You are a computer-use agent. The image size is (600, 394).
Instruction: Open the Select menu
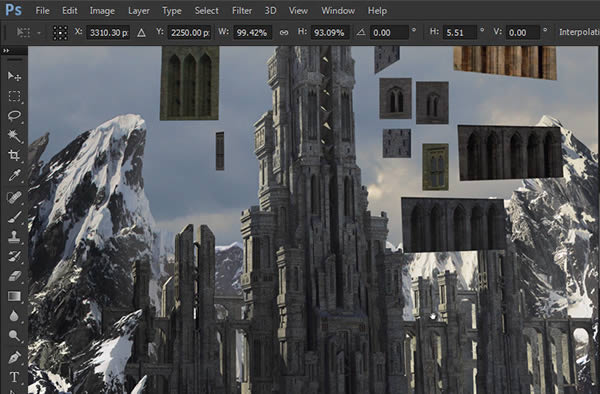206,11
